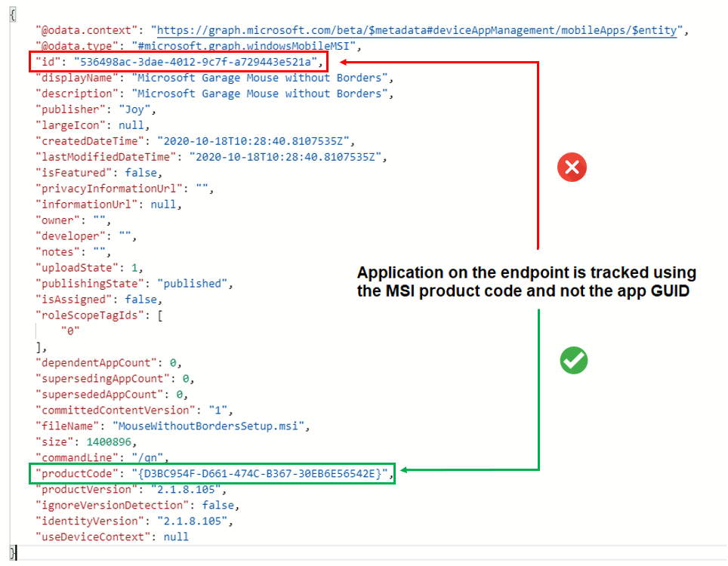
Task: Click the "owner" key
Action: 57,220
